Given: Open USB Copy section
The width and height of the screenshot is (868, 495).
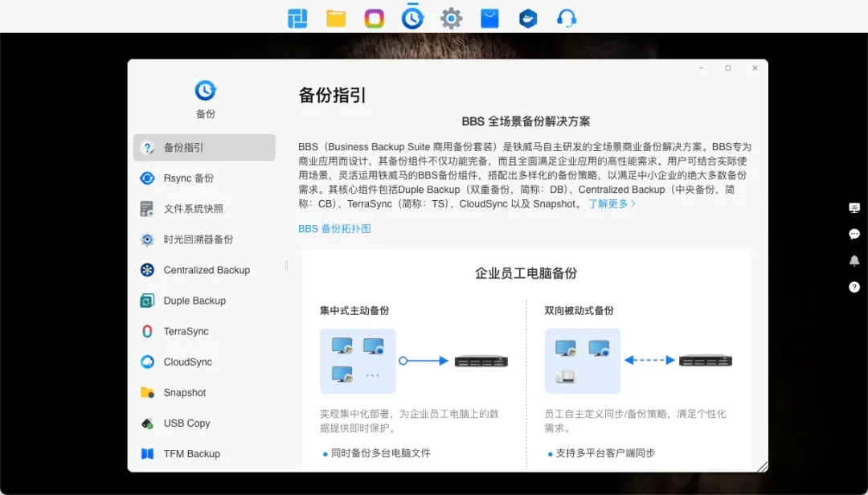Looking at the screenshot, I should pyautogui.click(x=186, y=423).
